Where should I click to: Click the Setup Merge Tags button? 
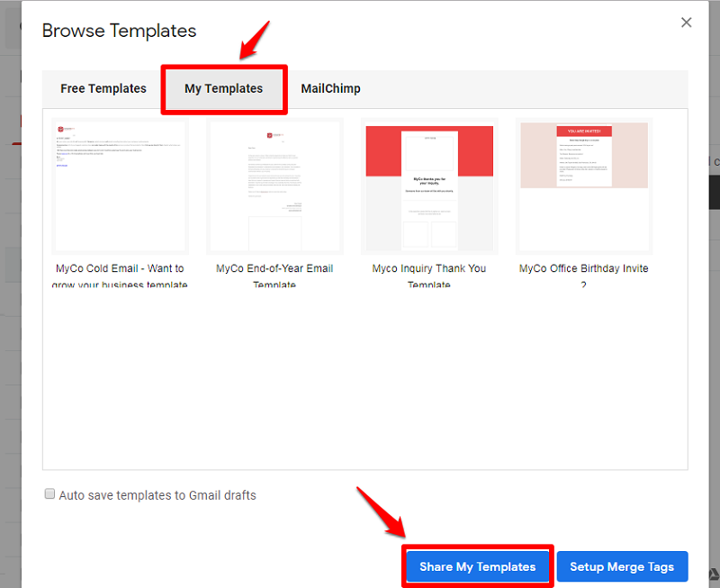click(x=622, y=565)
